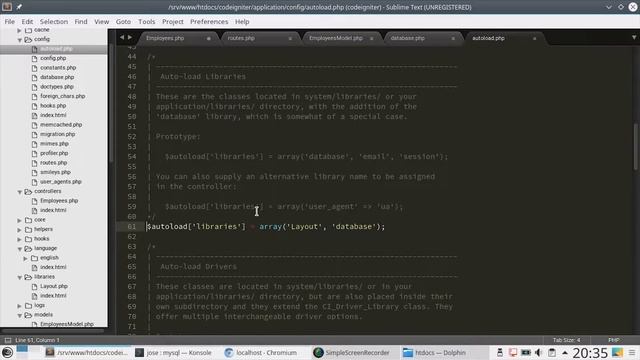Show hidden system tray icons arrow
This screenshot has width=640, height=360.
[x=565, y=352]
